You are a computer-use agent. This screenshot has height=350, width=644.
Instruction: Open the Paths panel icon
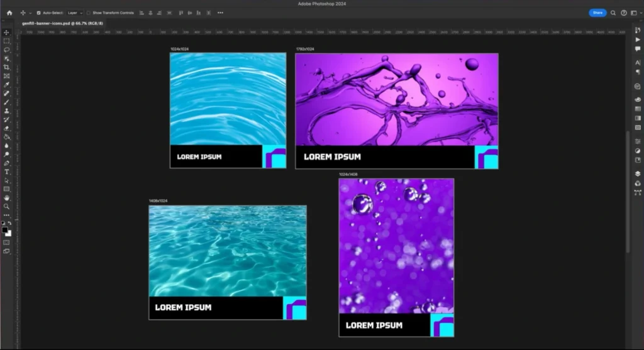click(x=638, y=192)
